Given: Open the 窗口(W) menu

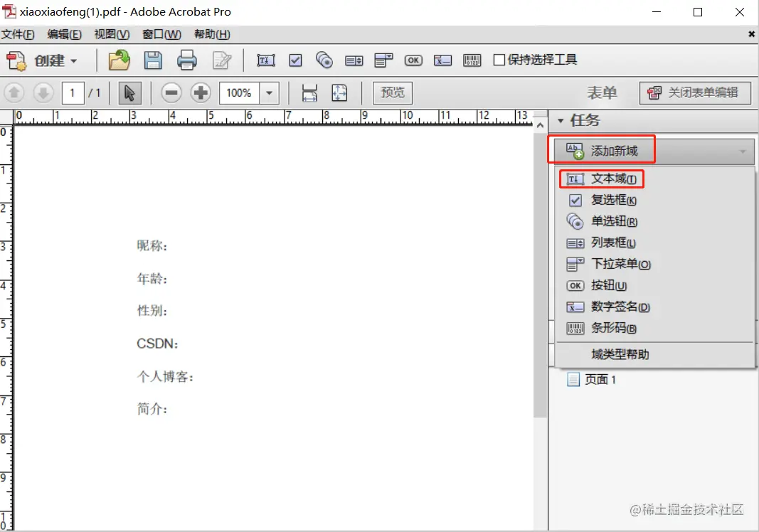Looking at the screenshot, I should (x=161, y=34).
